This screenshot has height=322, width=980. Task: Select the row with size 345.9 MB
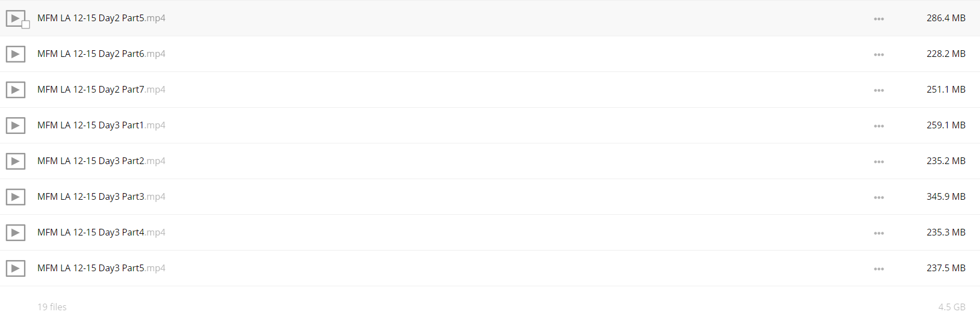point(490,197)
